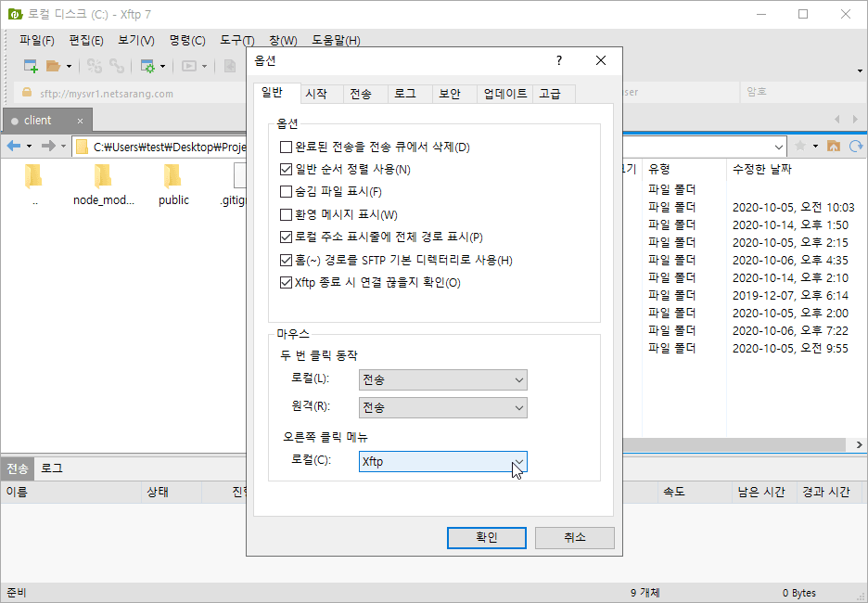Close the options dialog with its X
This screenshot has width=868, height=603.
coord(601,60)
